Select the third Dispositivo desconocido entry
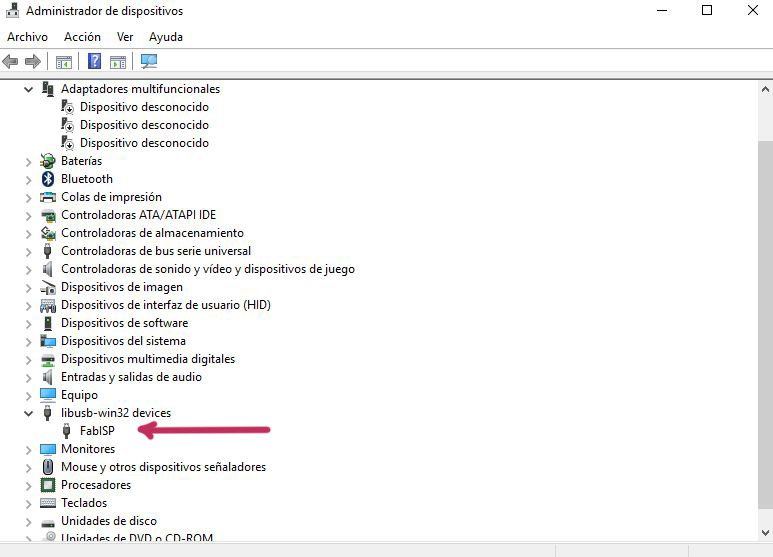Screen dimensions: 773x557 coord(144,143)
